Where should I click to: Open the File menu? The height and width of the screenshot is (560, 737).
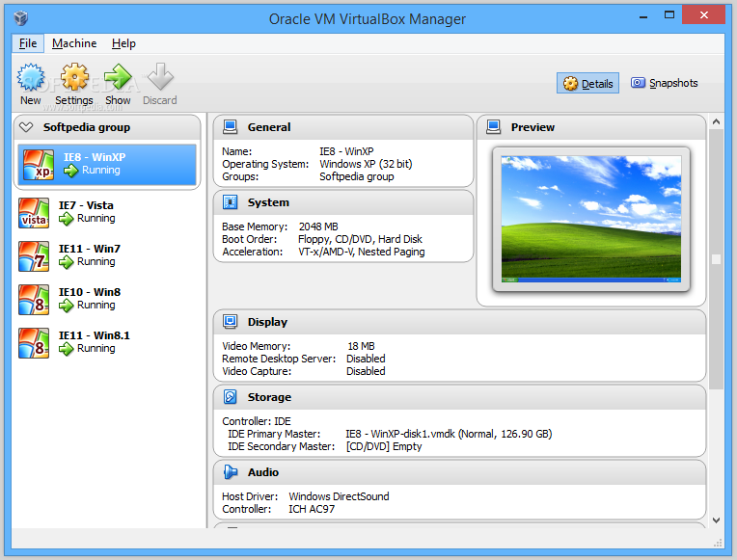28,43
